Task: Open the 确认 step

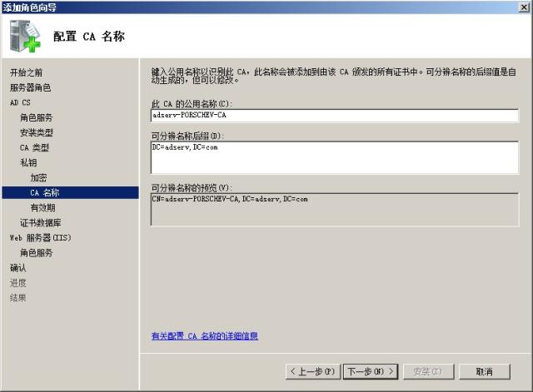Action: click(x=18, y=268)
